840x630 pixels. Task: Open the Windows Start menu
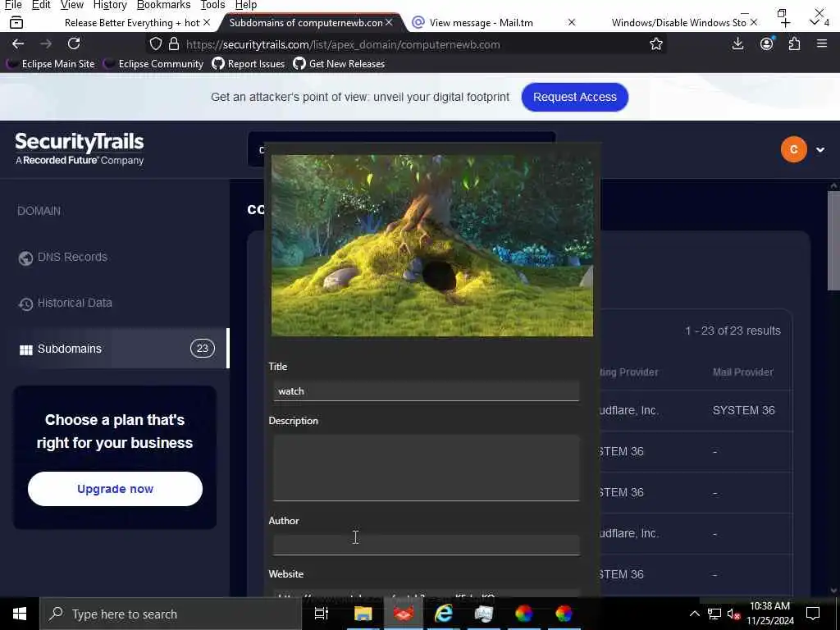[20, 614]
